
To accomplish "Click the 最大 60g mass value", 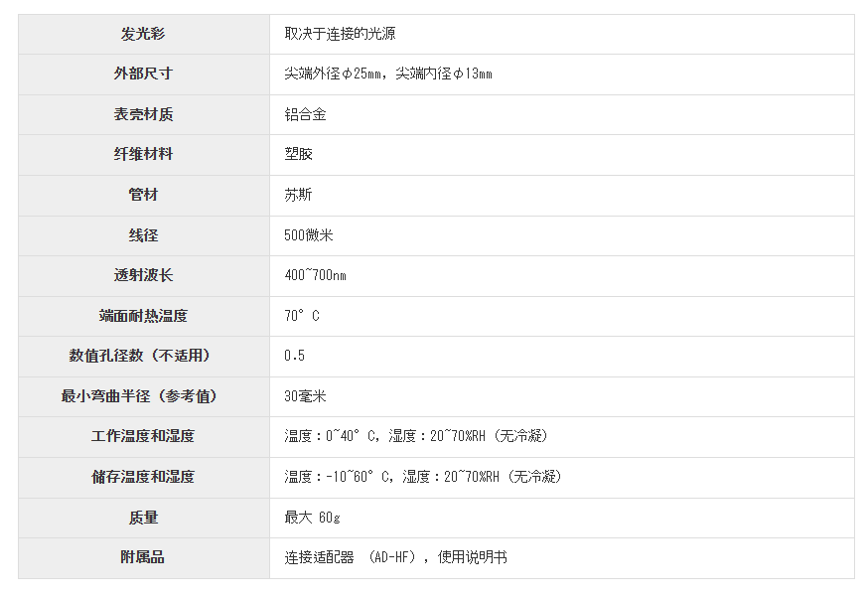I will click(312, 519).
